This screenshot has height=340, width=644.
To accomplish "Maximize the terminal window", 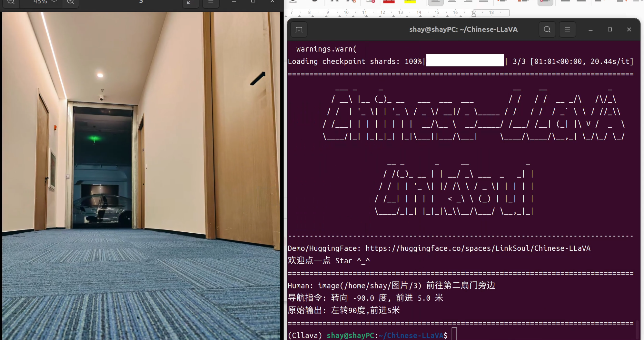I will coord(610,30).
